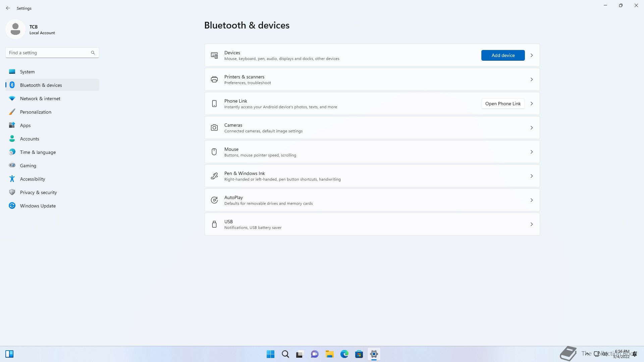The width and height of the screenshot is (644, 362).
Task: Click the TCB user avatar picture
Action: 15,29
